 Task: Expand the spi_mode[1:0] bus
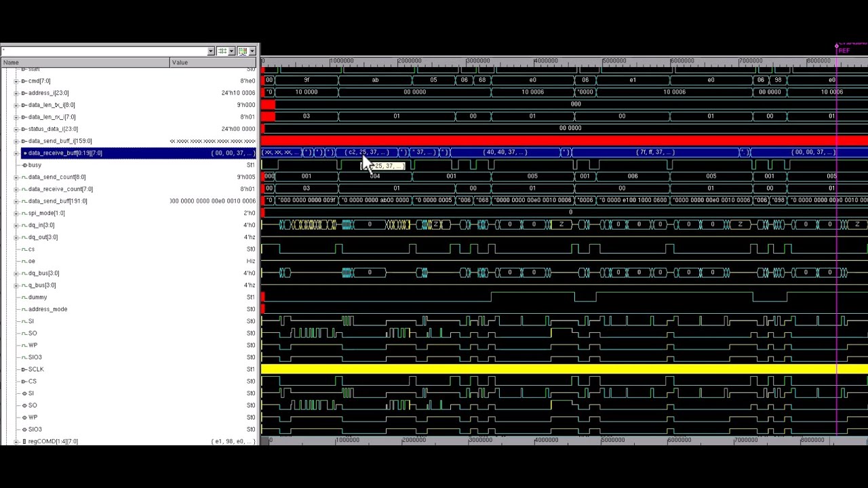click(16, 213)
